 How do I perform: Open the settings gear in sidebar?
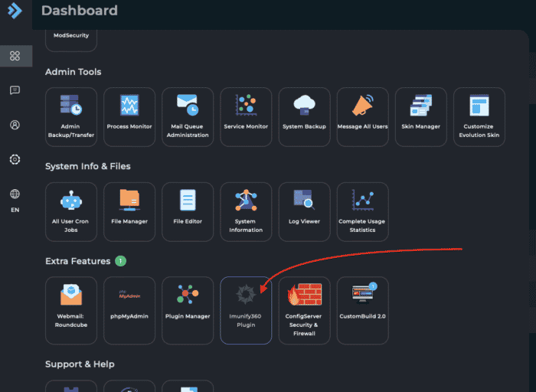coord(15,159)
